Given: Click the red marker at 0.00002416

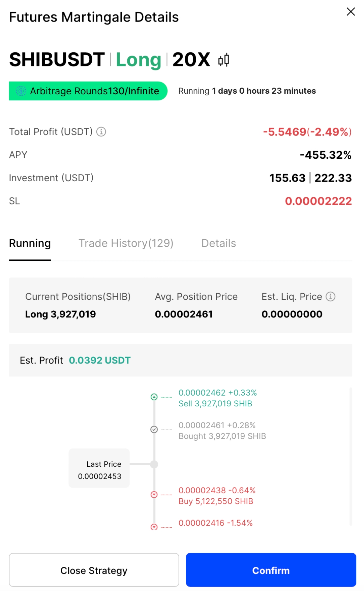Looking at the screenshot, I should (x=154, y=527).
